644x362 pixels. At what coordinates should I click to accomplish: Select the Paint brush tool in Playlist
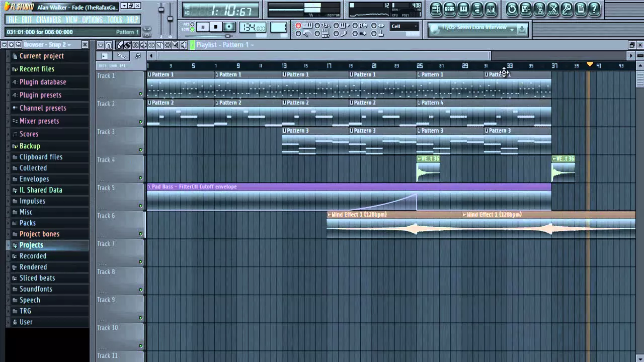pos(127,45)
